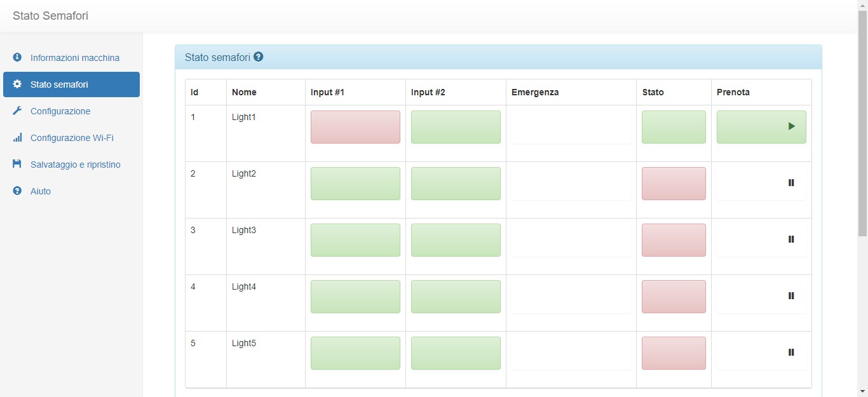The image size is (868, 397).
Task: Click the wrench icon next to Configurazione
Action: click(17, 111)
